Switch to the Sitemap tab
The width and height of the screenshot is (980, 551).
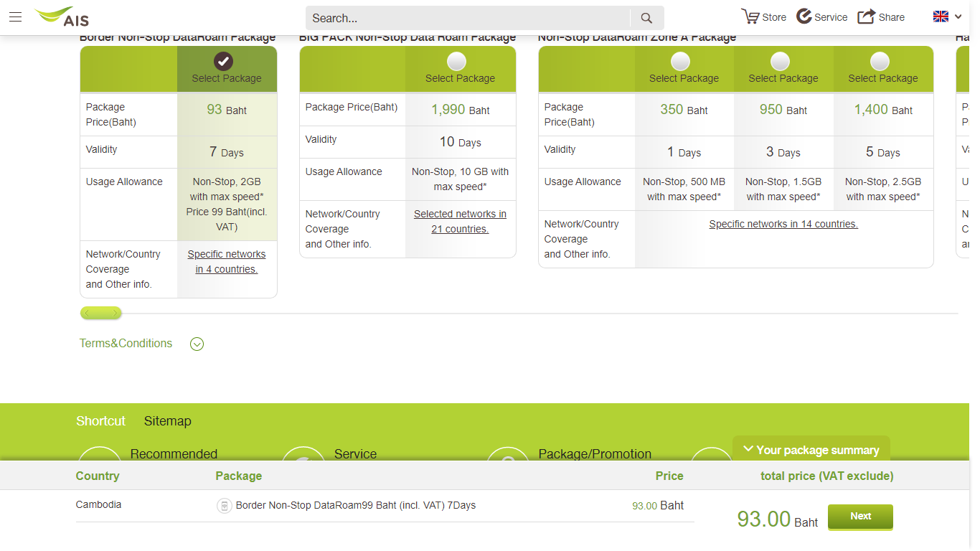tap(167, 421)
